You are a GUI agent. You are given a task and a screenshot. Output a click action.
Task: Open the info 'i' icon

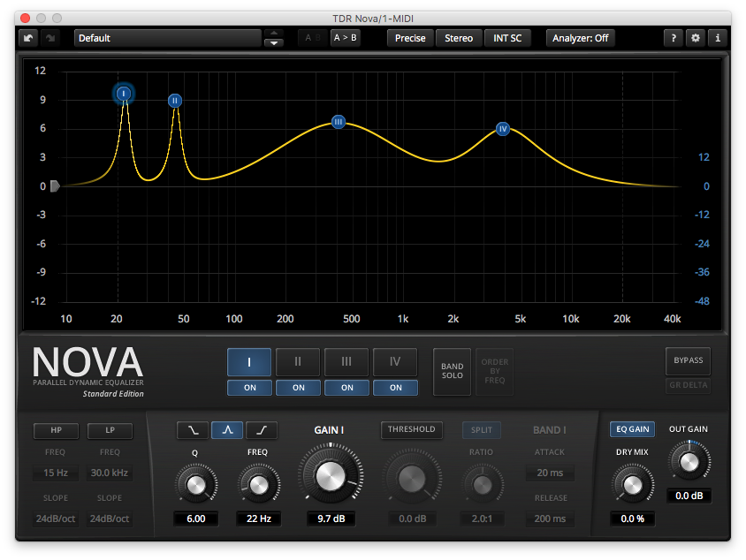[x=718, y=38]
